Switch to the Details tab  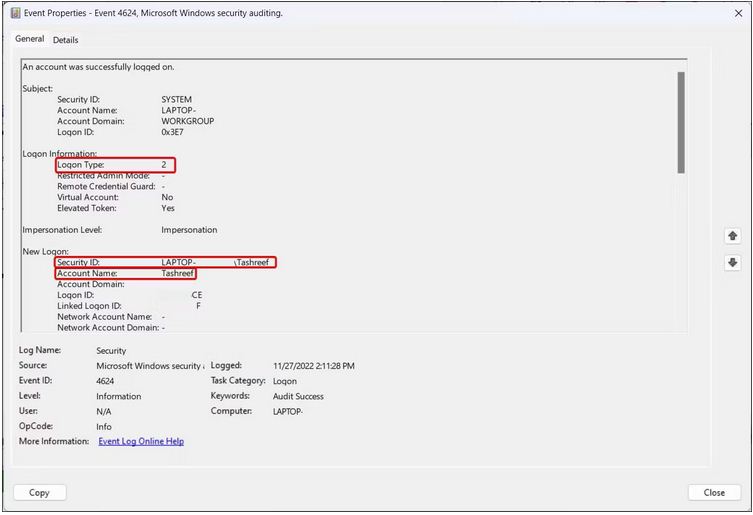65,40
